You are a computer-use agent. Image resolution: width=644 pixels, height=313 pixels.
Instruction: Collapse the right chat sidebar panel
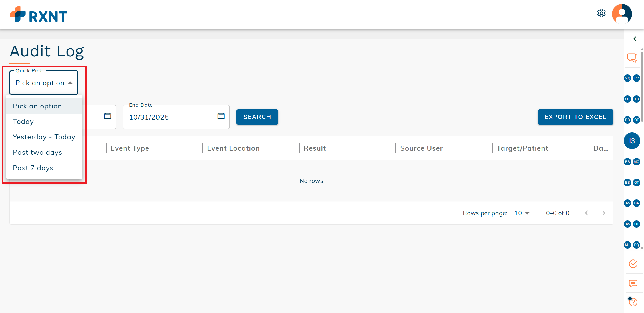[x=635, y=39]
